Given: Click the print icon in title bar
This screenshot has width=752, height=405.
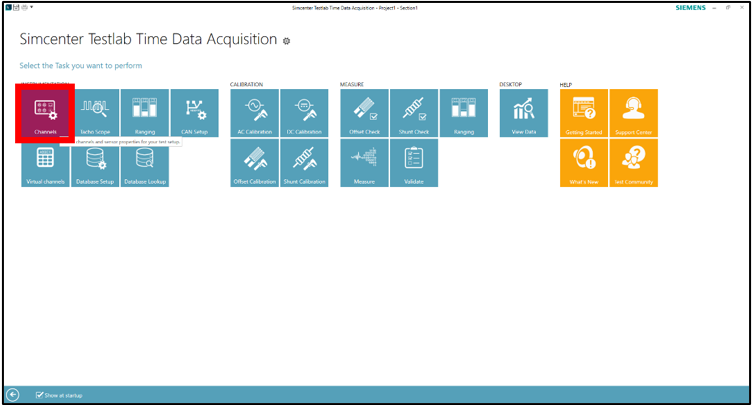Looking at the screenshot, I should tap(24, 8).
